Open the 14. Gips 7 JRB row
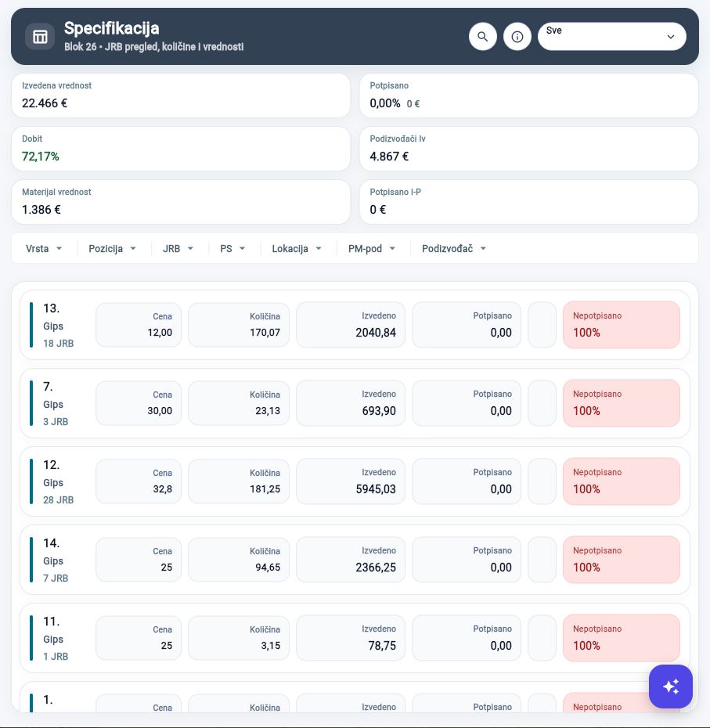This screenshot has width=710, height=728. pos(355,560)
